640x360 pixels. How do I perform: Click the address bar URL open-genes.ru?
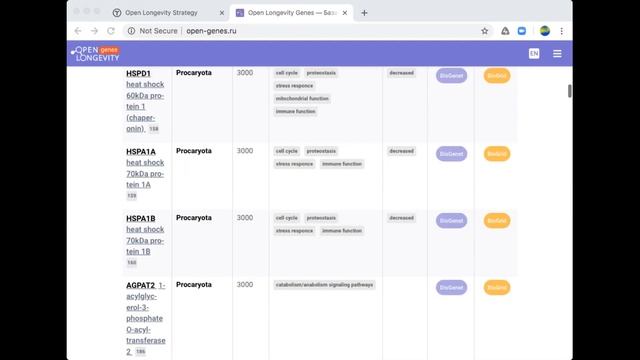[x=211, y=31]
